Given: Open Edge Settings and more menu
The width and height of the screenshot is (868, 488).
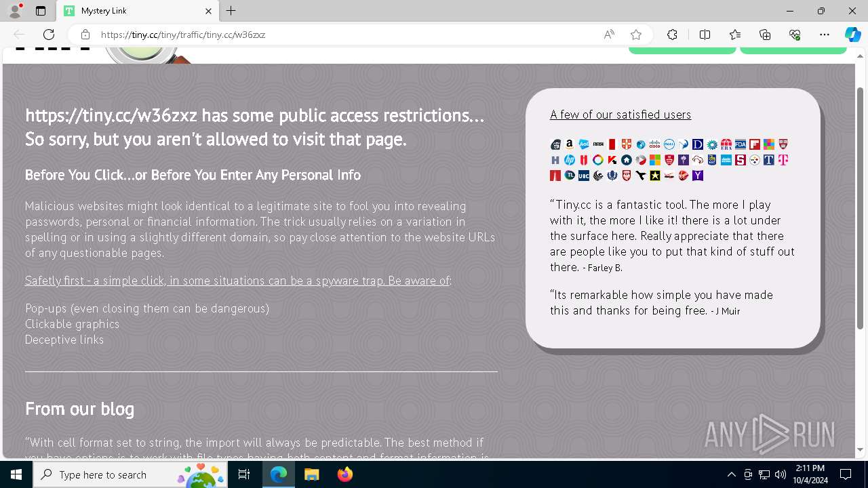Looking at the screenshot, I should 825,35.
